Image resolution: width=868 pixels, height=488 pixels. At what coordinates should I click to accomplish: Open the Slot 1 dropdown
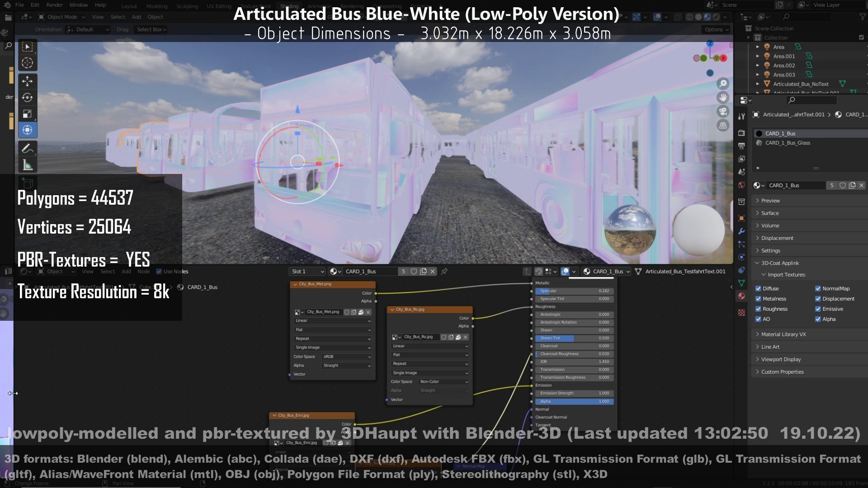pos(307,272)
